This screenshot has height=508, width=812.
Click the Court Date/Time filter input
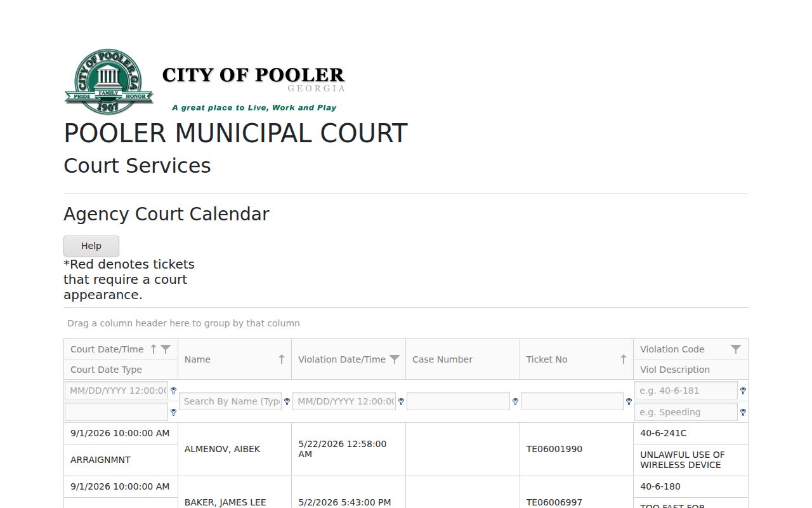117,391
